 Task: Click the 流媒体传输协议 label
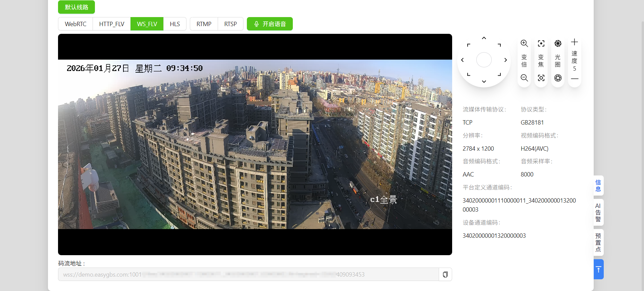(x=484, y=110)
